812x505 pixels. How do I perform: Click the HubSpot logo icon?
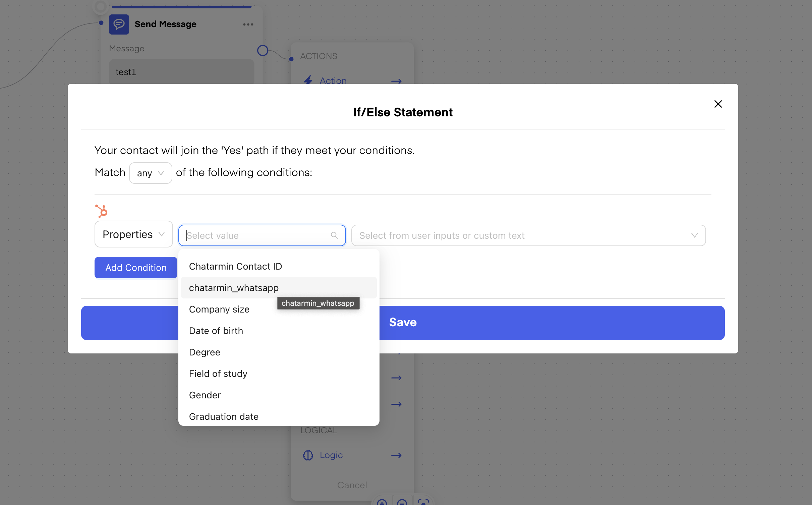tap(101, 211)
